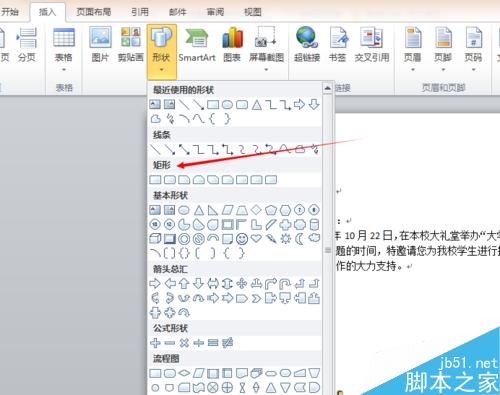Switch to the 审阅 tab
Viewport: 500px width, 395px height.
tap(215, 12)
